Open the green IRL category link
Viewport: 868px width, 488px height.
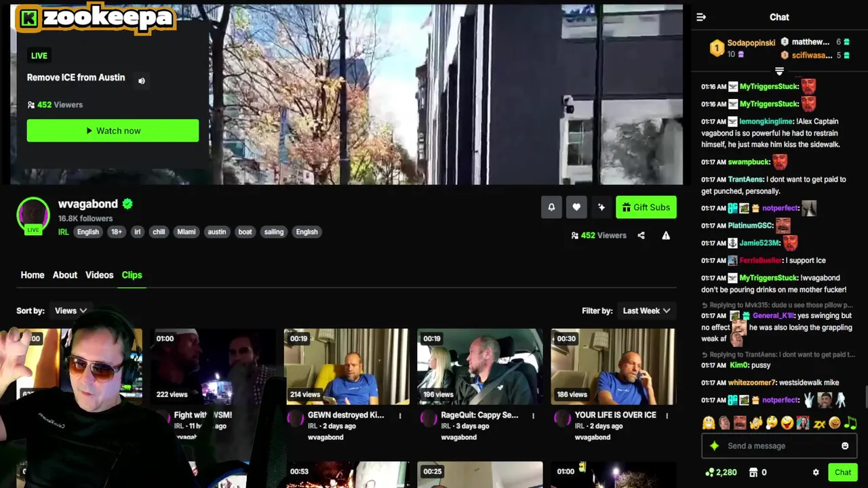click(x=63, y=232)
